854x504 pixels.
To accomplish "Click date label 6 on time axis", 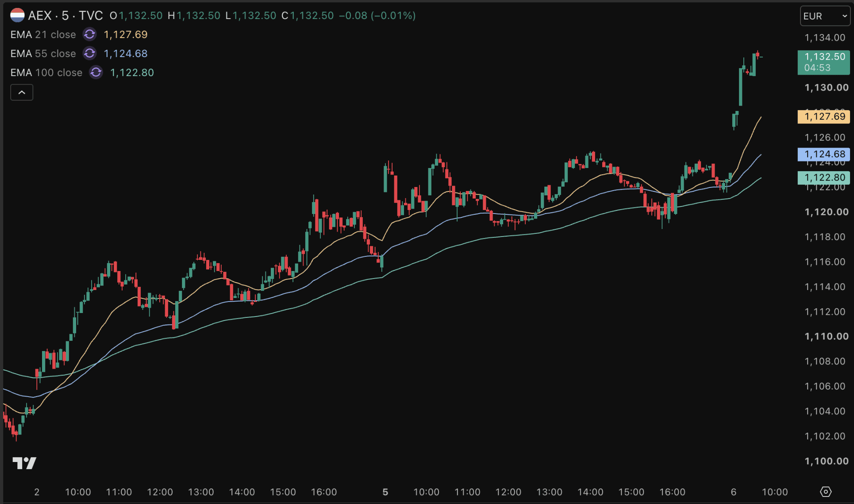I will pos(734,492).
